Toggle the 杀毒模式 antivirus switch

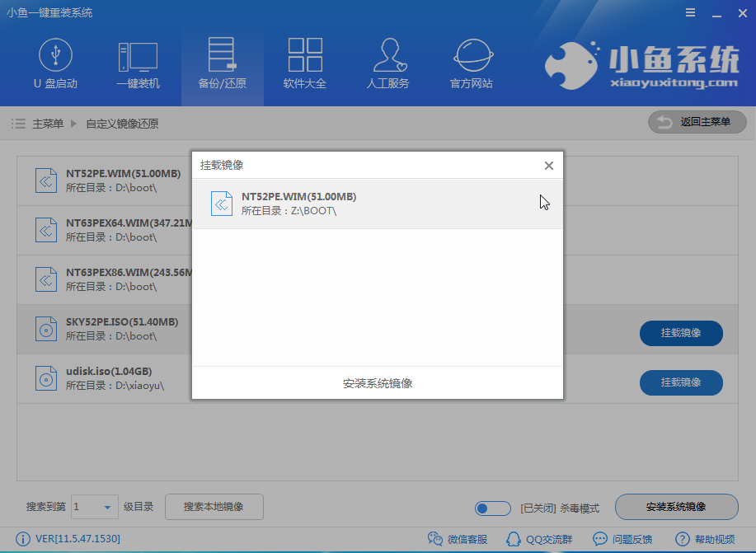493,508
